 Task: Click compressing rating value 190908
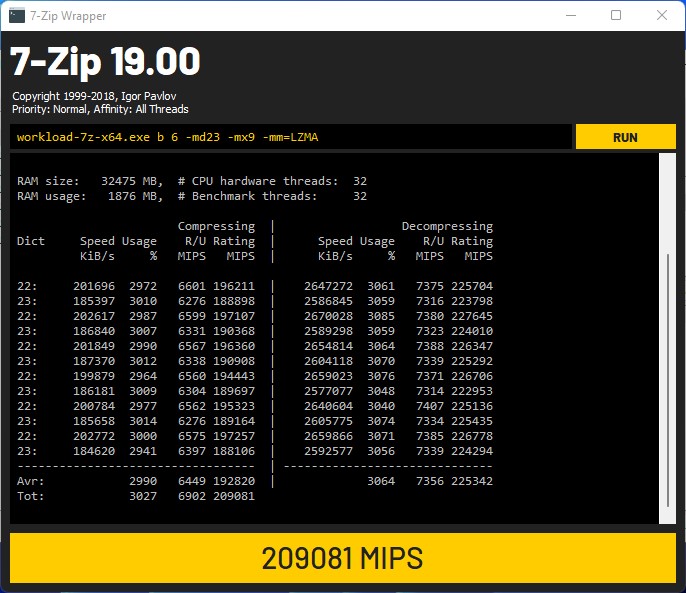[234, 361]
